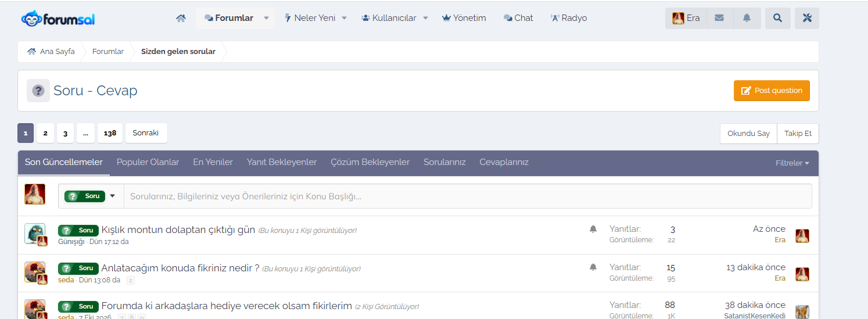Open the pagination ellipsis jump menu
The image size is (868, 319).
[x=85, y=133]
